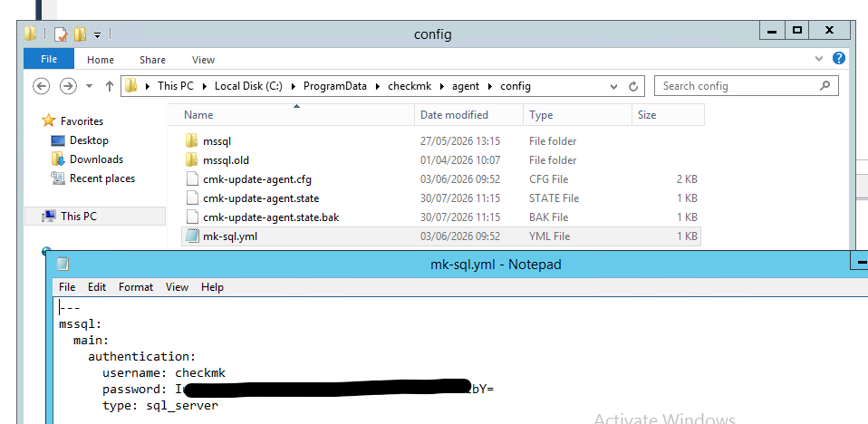Click 'agent' breadcrumb in address bar
The width and height of the screenshot is (868, 424).
point(466,86)
